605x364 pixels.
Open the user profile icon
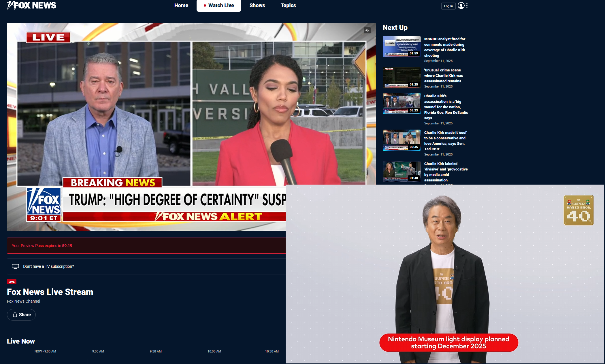461,6
